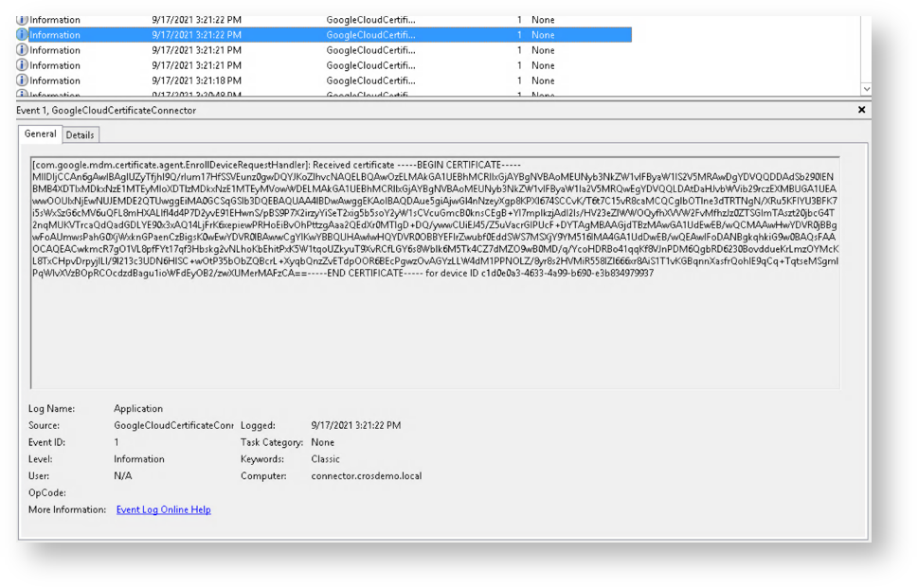Click the info icon on the 3:21:18 PM event

point(23,80)
